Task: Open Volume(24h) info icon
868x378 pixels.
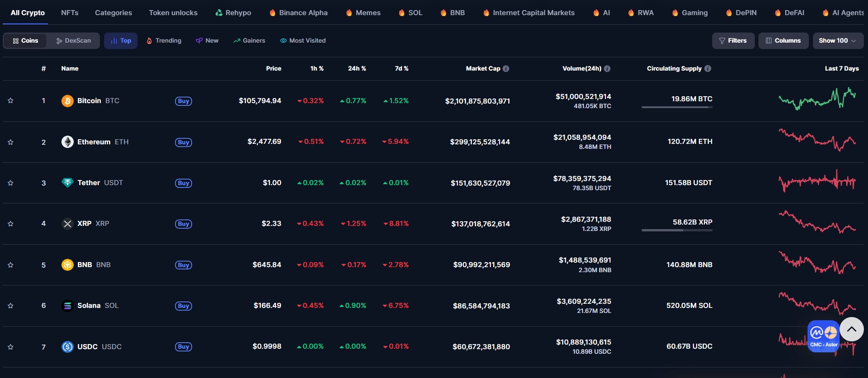Action: (607, 69)
